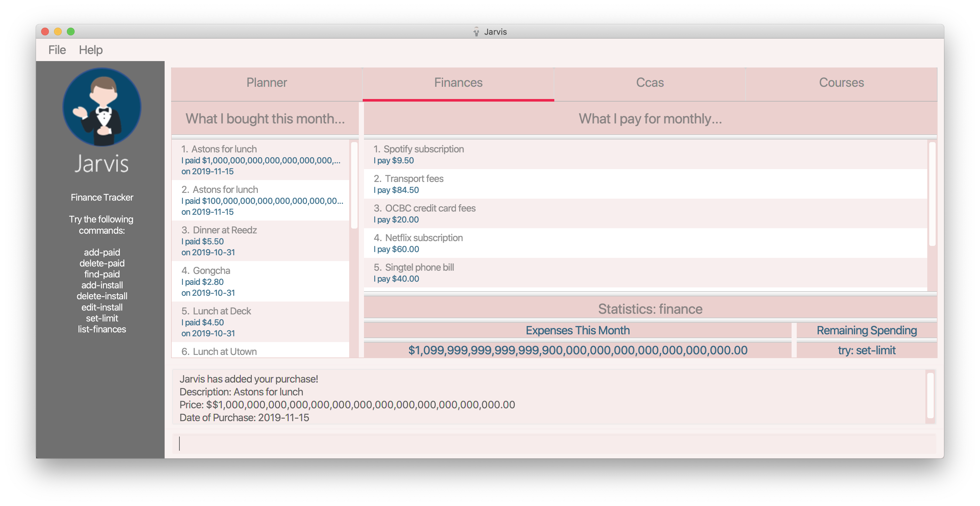Click the Courses tab icon
The image size is (980, 506).
pyautogui.click(x=841, y=82)
